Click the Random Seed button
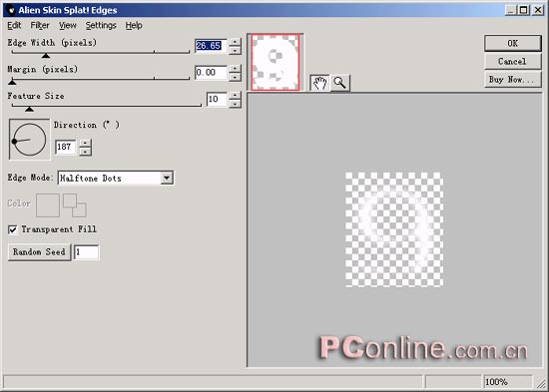This screenshot has height=392, width=549. click(x=39, y=252)
